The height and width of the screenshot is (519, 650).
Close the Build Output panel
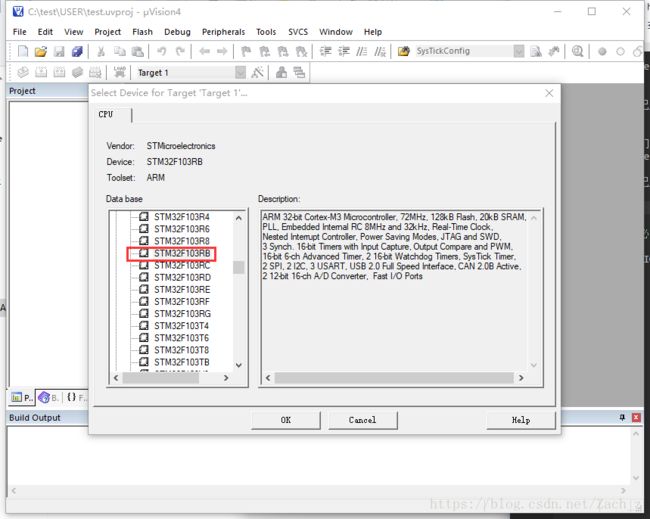coord(636,417)
